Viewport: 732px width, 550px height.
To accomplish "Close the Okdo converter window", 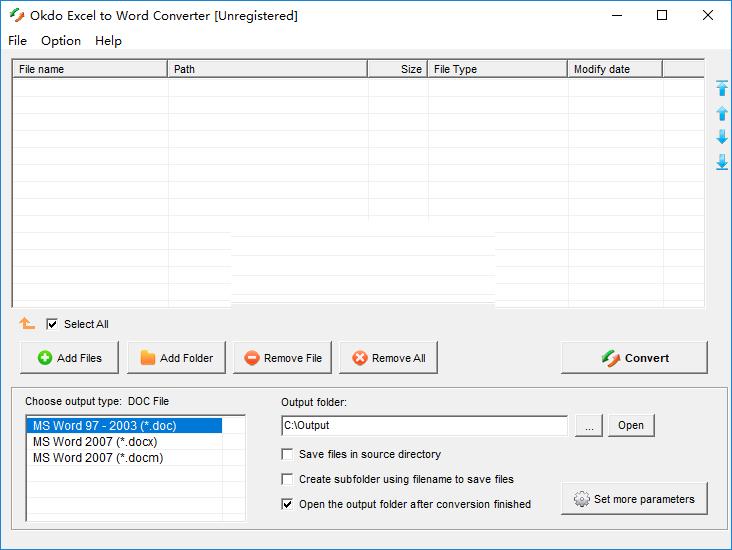I will pos(708,15).
